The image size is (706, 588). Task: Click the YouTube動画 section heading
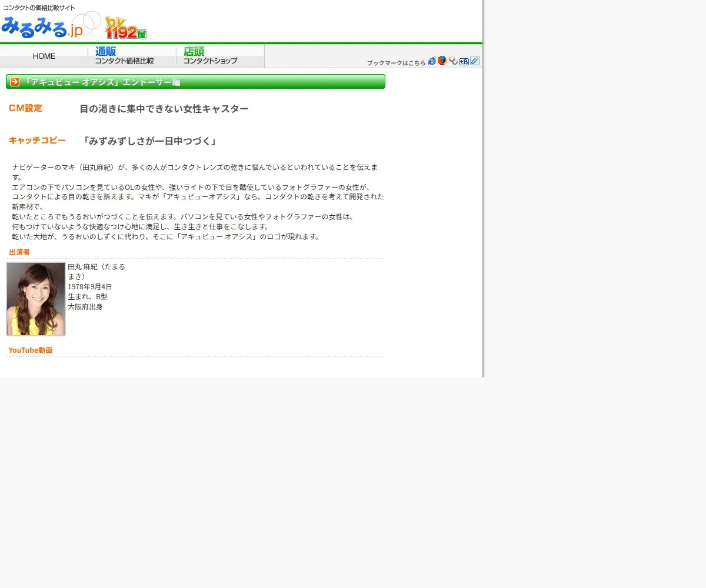tap(31, 350)
